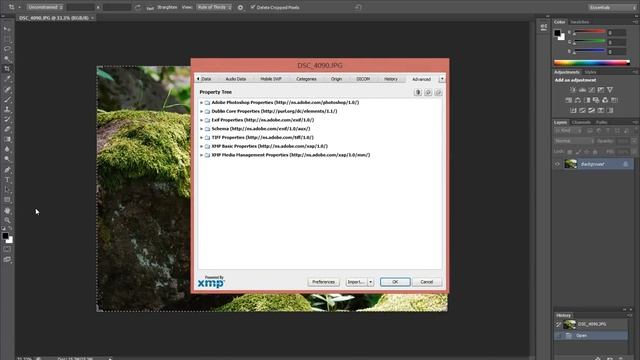Select the Dodge tool
Screen dimensions: 640x360
click(7, 159)
